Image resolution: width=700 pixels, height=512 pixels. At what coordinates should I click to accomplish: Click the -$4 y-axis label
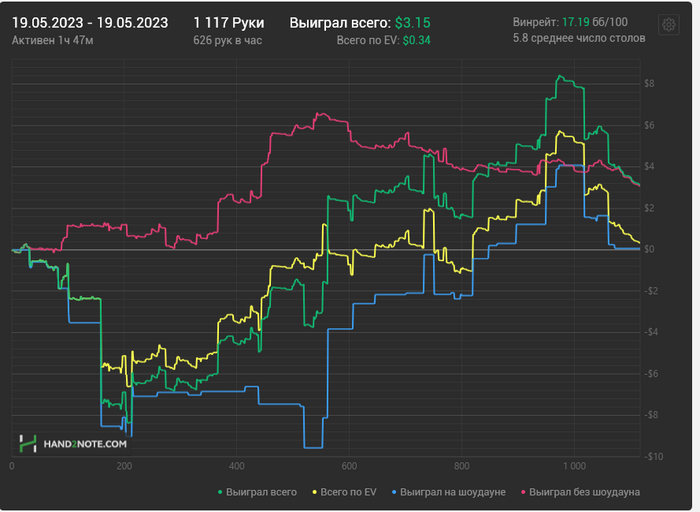(651, 332)
